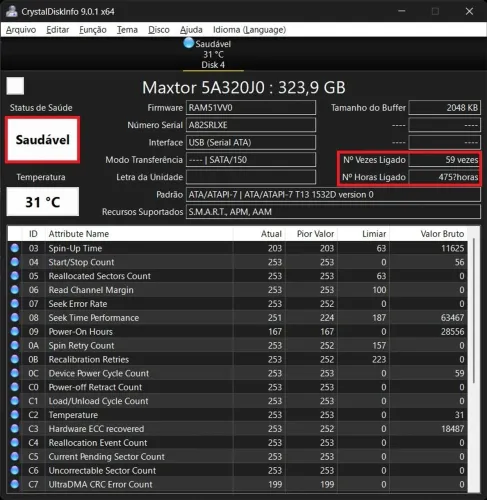This screenshot has width=487, height=500.
Task: Click the status orb for Read Channel Margin
Action: [x=15, y=290]
